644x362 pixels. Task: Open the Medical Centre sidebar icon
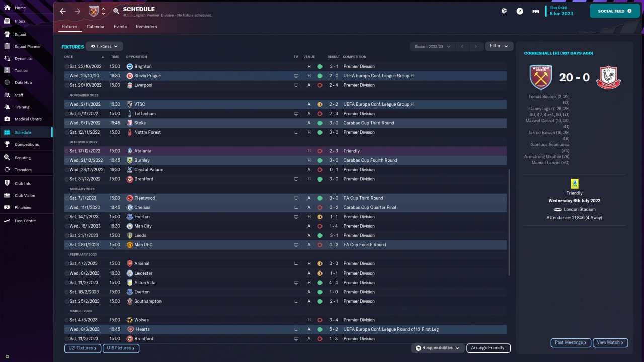7,119
